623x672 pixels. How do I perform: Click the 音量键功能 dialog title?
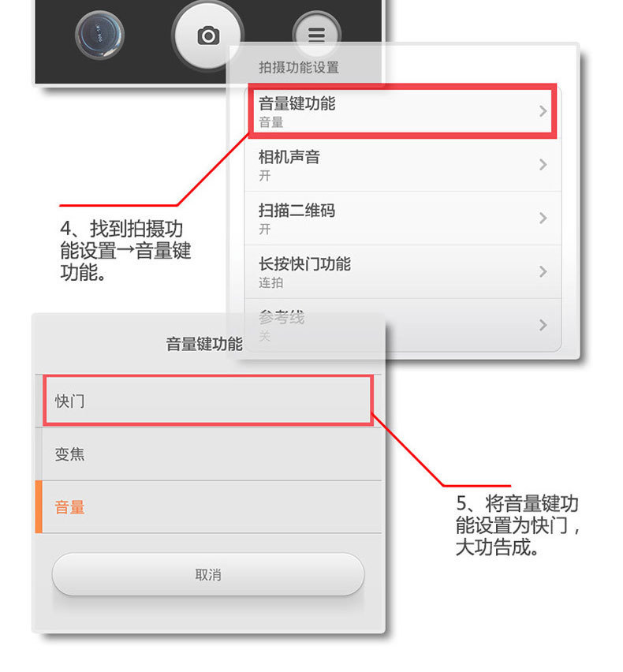tap(204, 344)
